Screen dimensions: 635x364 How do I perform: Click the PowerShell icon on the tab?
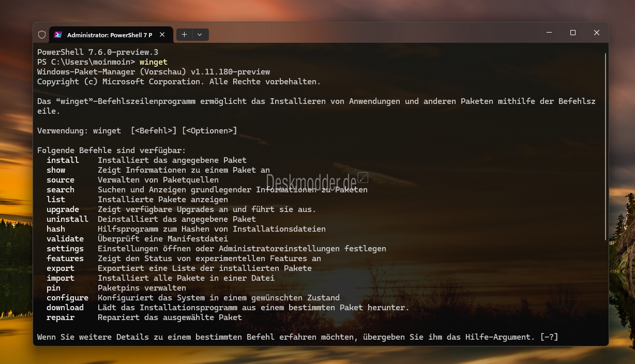click(58, 35)
